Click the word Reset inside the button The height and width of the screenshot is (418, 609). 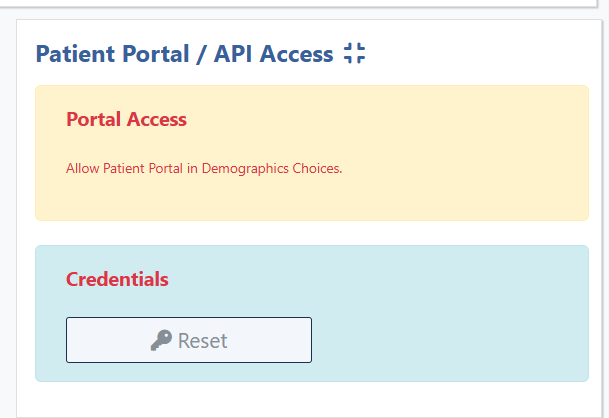tap(202, 341)
